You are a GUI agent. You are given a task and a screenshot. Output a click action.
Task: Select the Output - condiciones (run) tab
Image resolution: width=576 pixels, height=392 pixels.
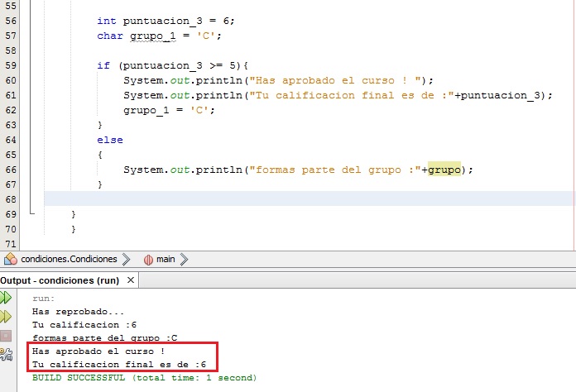coord(60,280)
